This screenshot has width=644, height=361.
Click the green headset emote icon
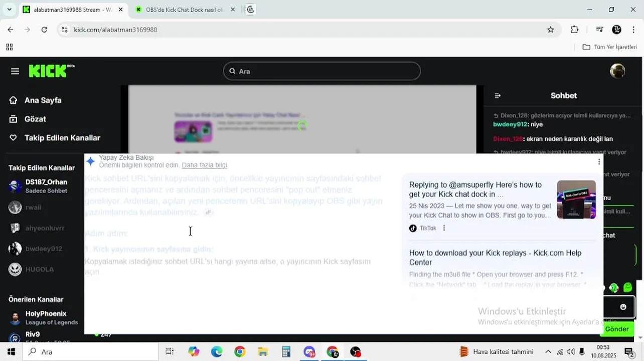(614, 288)
